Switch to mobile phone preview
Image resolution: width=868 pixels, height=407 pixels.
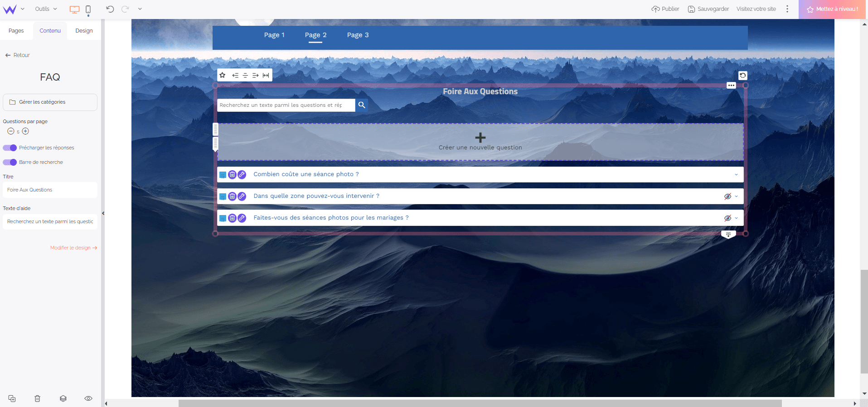[x=88, y=9]
